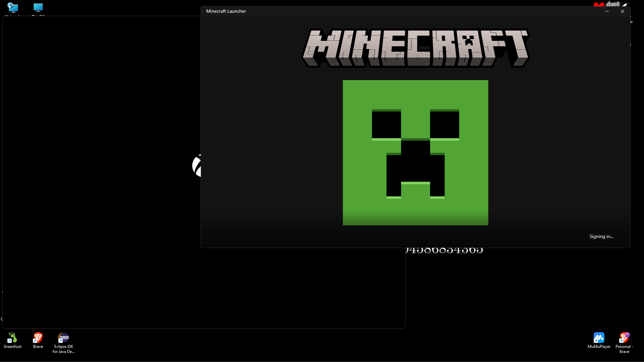Viewport: 644px width, 362px height.
Task: Select the Personal - Brave desktop shortcut
Action: click(x=624, y=343)
